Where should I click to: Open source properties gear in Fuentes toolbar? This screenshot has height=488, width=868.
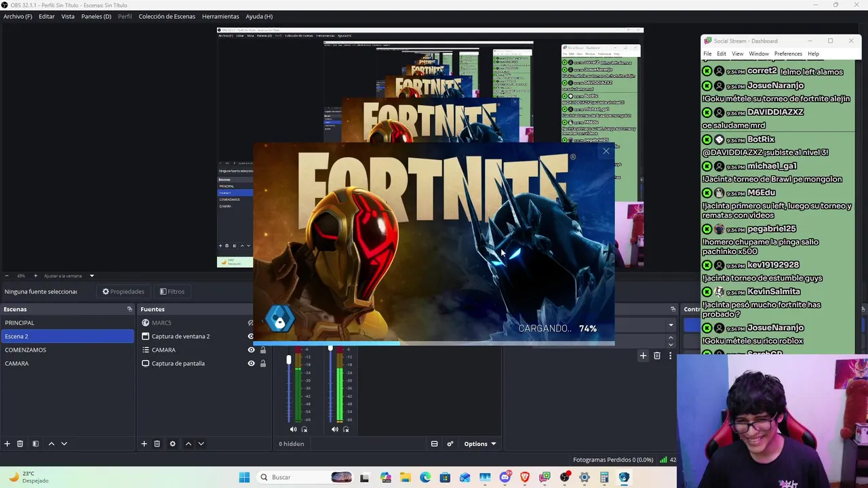point(172,444)
